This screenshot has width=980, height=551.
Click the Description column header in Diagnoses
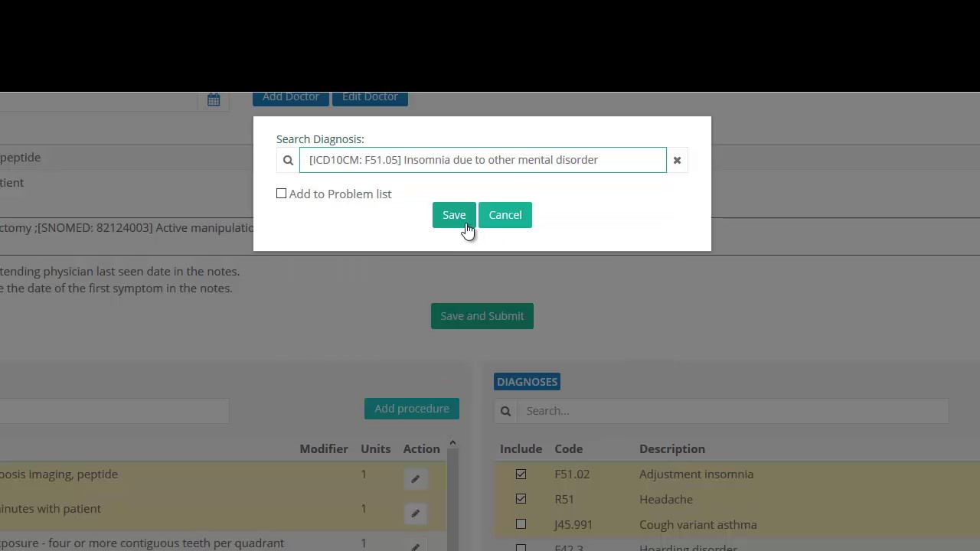coord(672,449)
